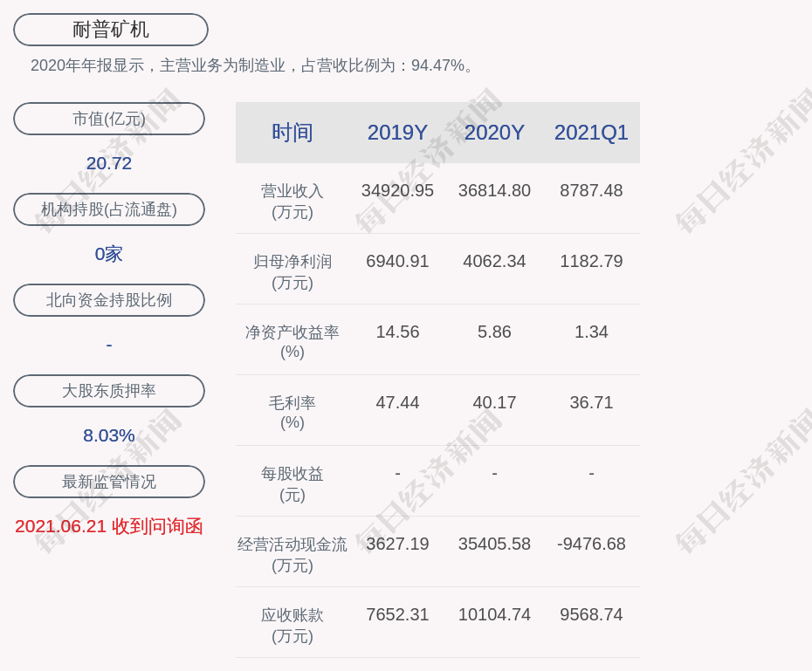
Task: Click revenue value 34920.95
Action: coord(398,190)
